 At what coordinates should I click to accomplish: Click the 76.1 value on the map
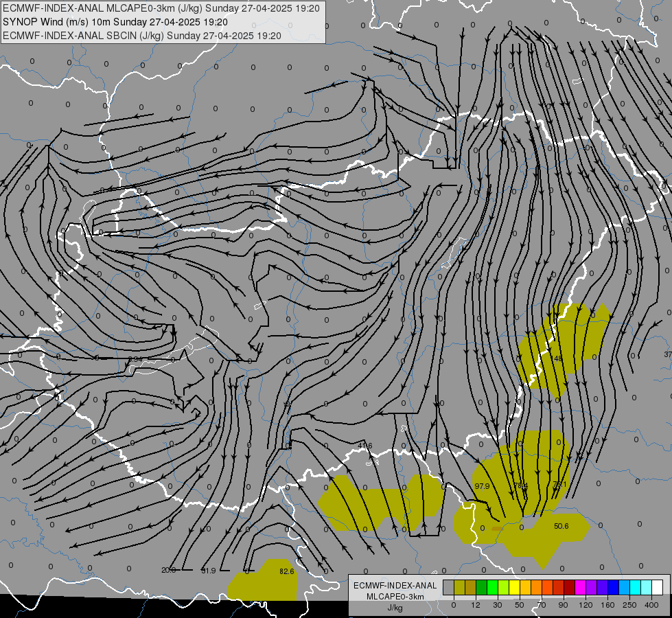point(559,485)
